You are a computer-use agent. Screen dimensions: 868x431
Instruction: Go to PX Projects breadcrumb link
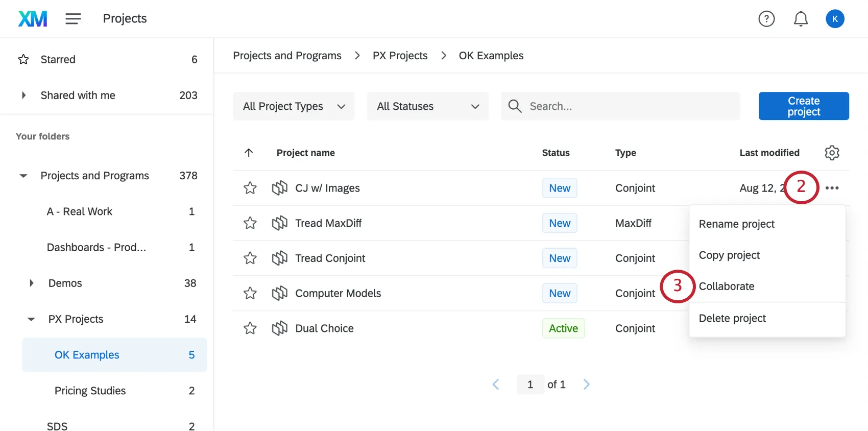(400, 56)
